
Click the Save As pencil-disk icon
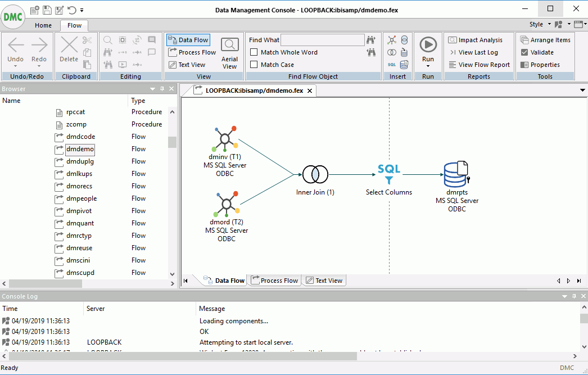(59, 10)
